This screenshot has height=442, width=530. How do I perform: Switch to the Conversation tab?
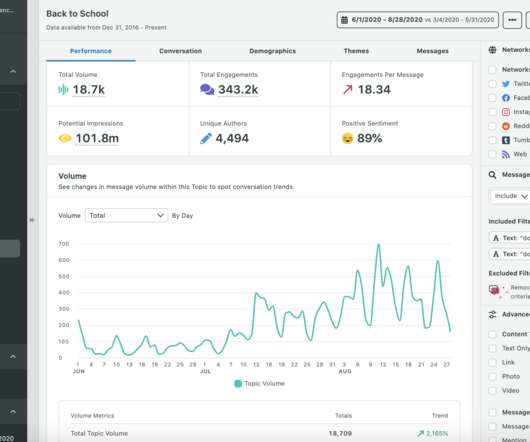(180, 51)
